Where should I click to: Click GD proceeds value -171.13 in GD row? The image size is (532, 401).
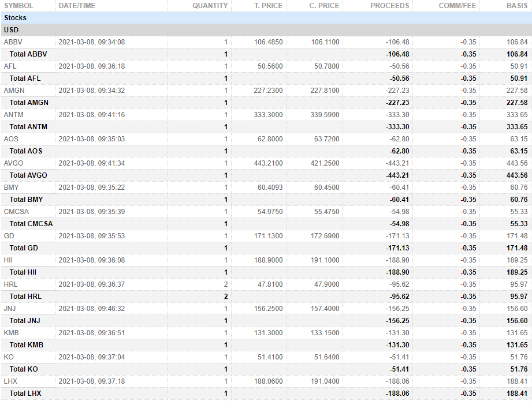(397, 236)
